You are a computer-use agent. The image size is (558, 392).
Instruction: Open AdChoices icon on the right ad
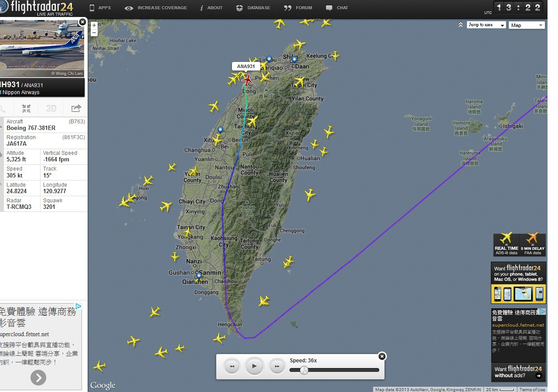coord(542,311)
